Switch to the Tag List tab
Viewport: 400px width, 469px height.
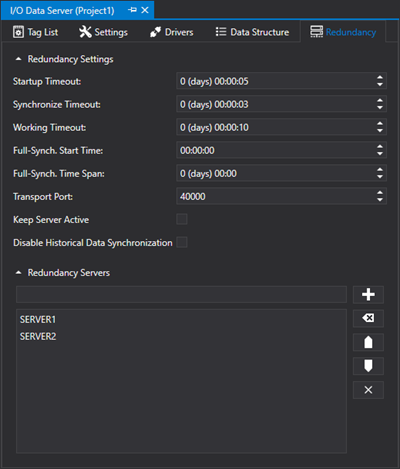35,32
